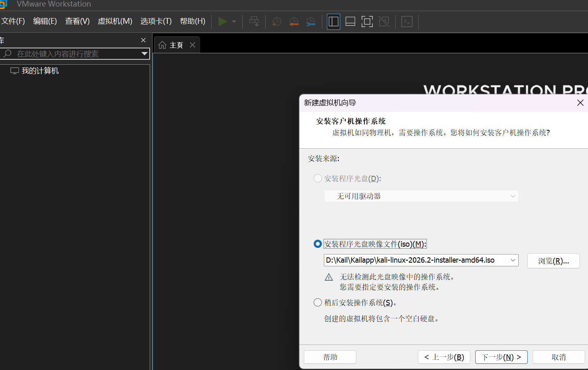Toggle the library sidebar view icon
The width and height of the screenshot is (588, 370).
point(334,21)
